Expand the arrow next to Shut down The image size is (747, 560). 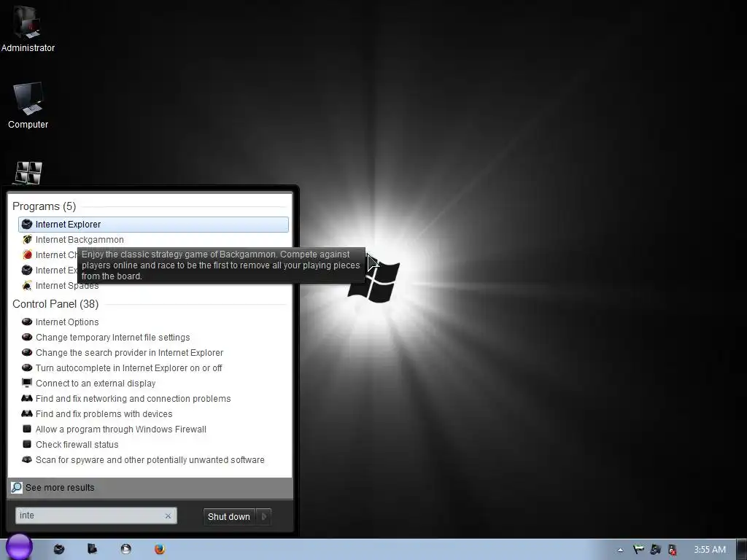coord(264,517)
